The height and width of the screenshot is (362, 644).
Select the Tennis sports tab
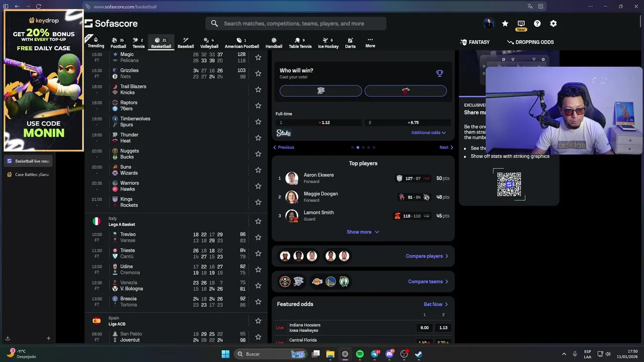pos(138,43)
